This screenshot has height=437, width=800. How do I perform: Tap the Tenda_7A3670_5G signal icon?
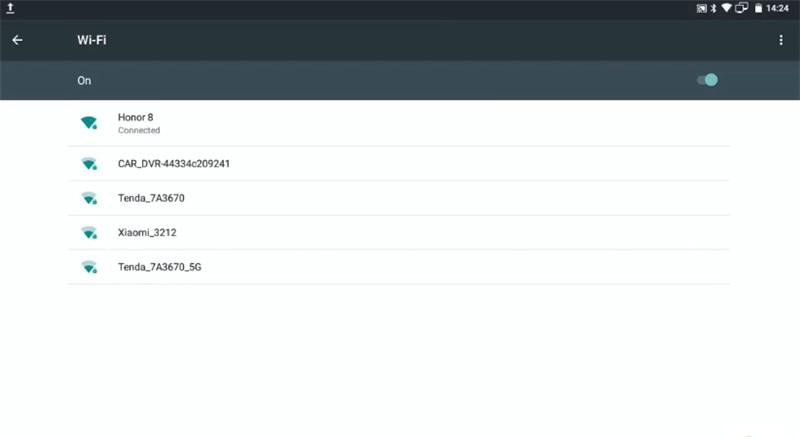89,267
